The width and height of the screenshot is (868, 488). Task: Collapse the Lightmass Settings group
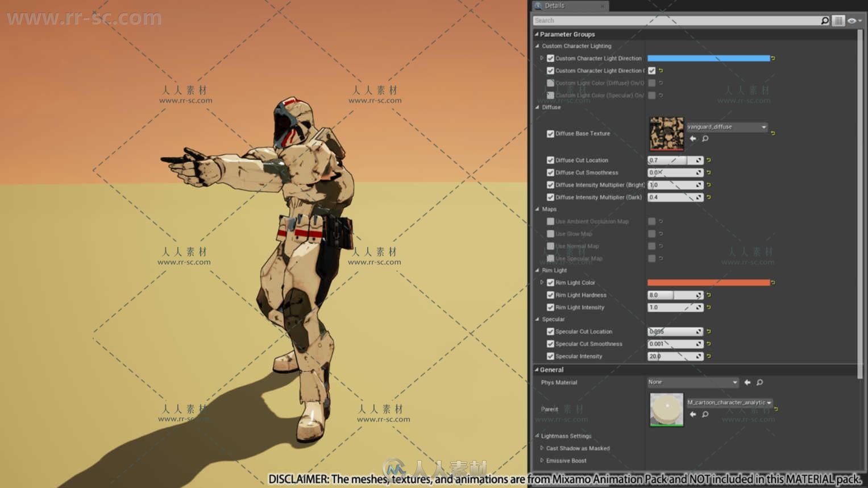[537, 436]
